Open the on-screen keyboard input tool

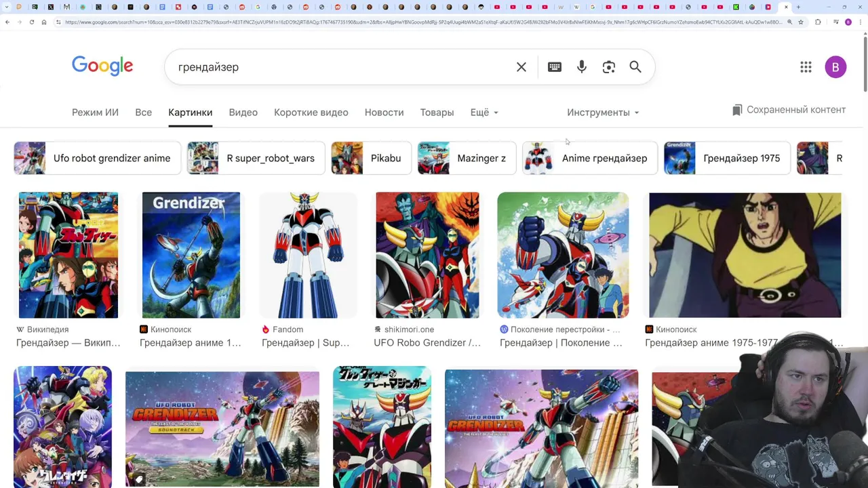click(555, 67)
